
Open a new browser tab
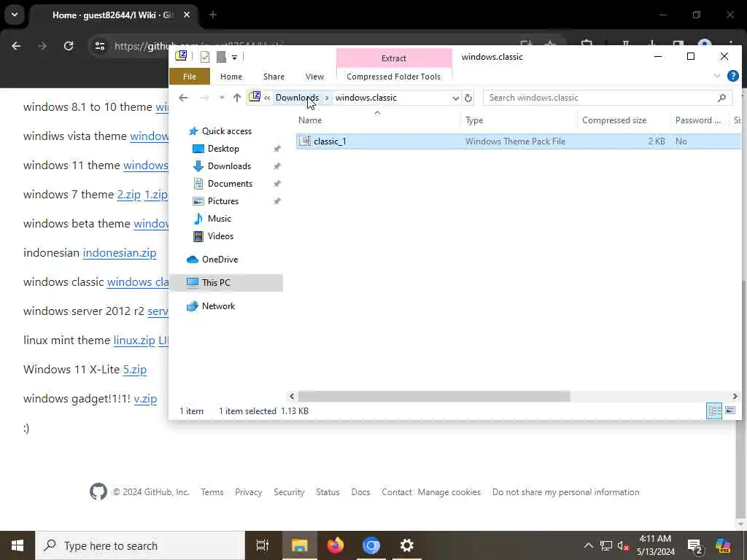[x=213, y=15]
